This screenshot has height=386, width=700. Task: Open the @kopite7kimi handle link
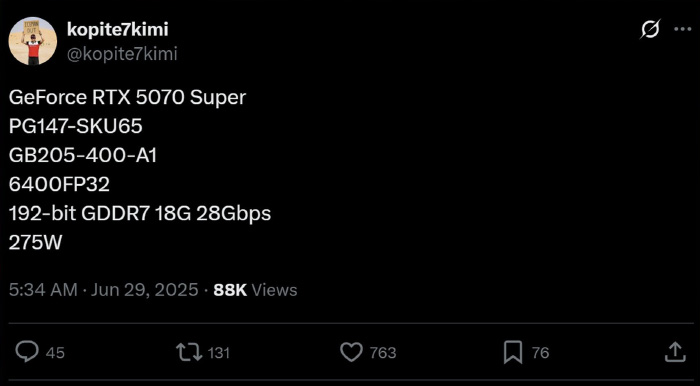[x=122, y=54]
